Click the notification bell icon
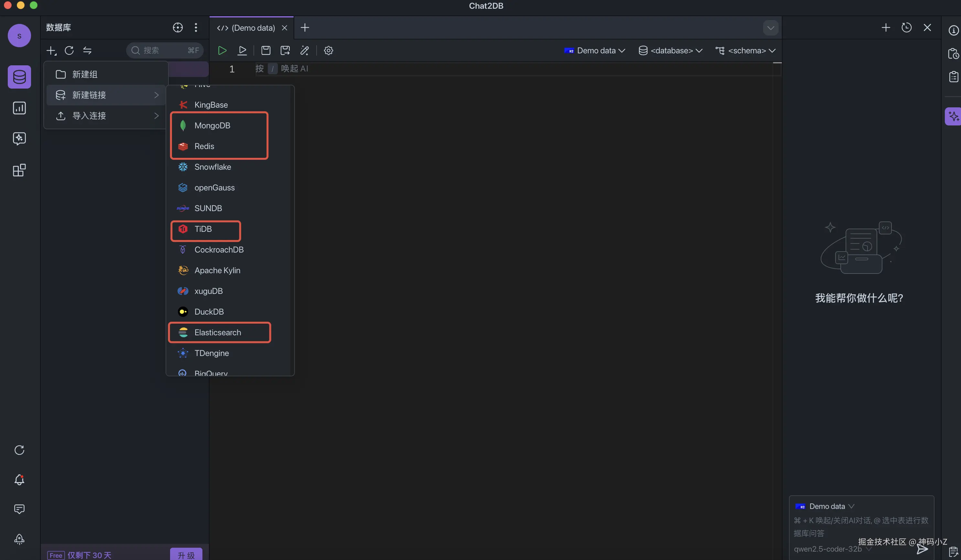961x560 pixels. click(19, 479)
